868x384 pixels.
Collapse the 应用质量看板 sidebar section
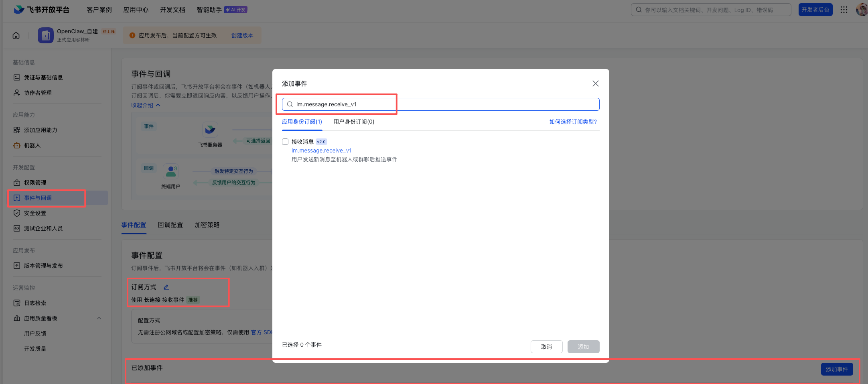click(99, 318)
